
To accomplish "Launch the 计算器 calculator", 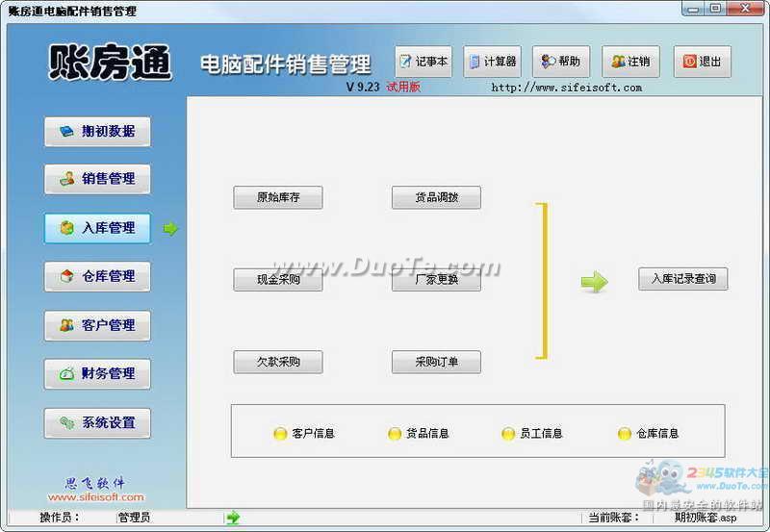I will [x=492, y=62].
